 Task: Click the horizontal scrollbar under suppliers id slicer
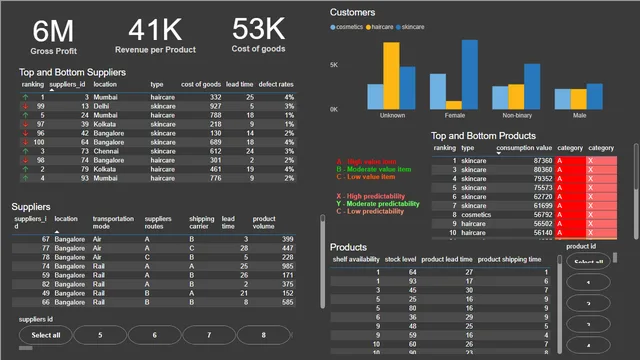coord(26,348)
